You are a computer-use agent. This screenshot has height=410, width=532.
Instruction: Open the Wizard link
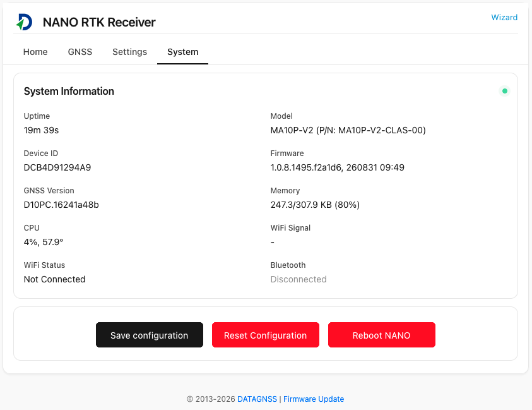[x=504, y=17]
